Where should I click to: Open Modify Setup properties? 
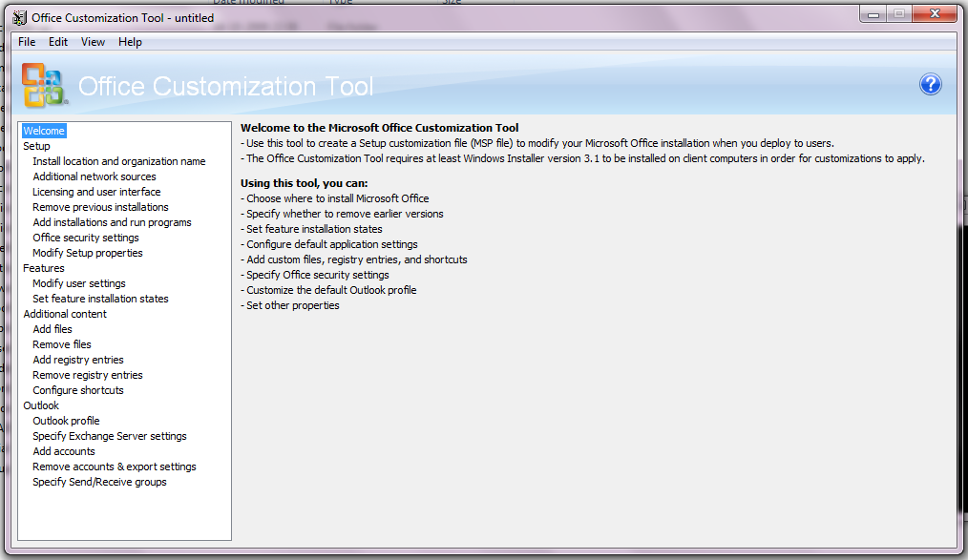(x=88, y=253)
